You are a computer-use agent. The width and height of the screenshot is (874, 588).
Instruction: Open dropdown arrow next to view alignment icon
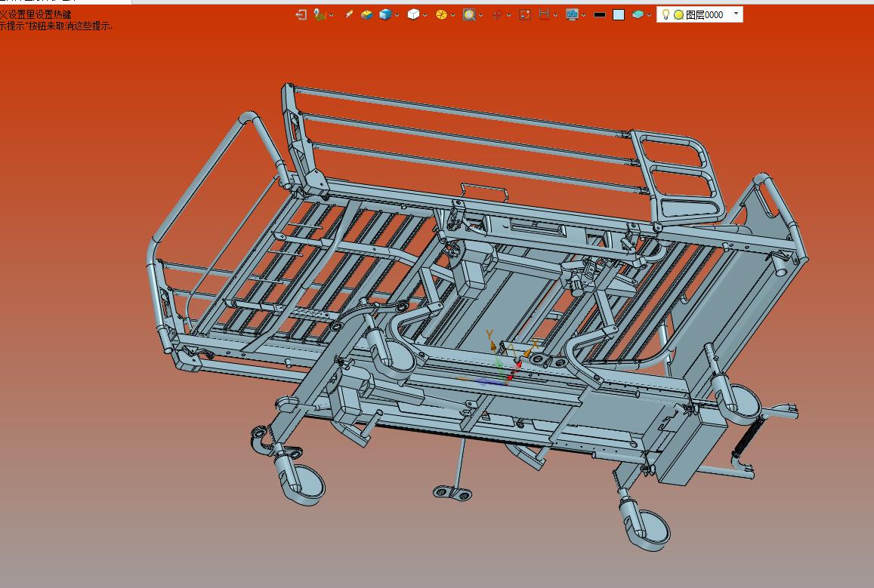[331, 16]
